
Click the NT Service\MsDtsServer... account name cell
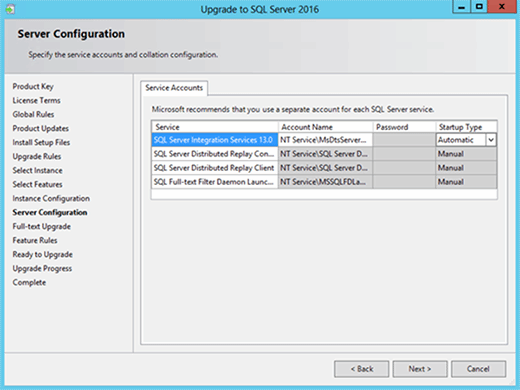pyautogui.click(x=325, y=140)
